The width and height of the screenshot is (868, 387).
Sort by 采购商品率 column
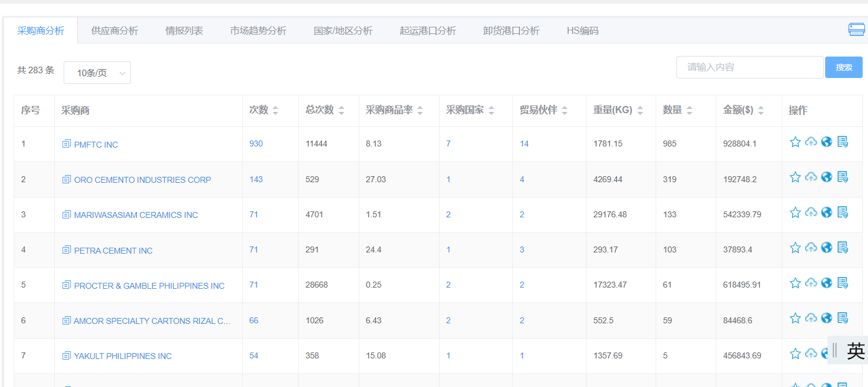tap(420, 111)
